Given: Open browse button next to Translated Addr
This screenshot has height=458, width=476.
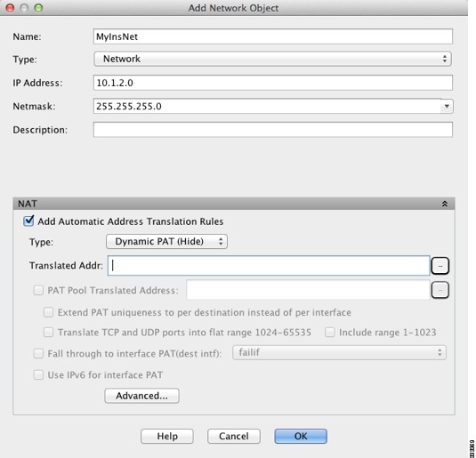Looking at the screenshot, I should tap(440, 266).
